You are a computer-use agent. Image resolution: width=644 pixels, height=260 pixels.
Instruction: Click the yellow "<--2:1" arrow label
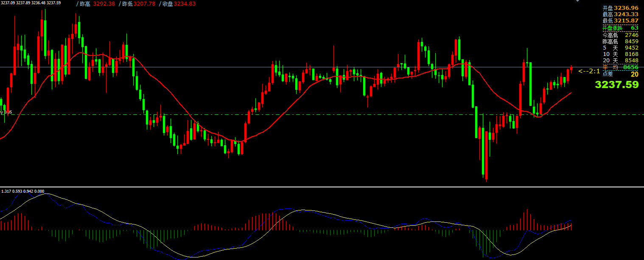tap(589, 71)
